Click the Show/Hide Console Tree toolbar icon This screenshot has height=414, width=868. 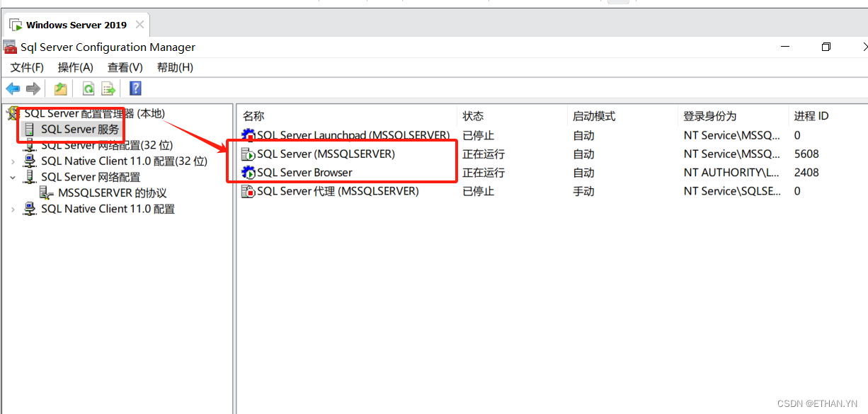click(60, 88)
